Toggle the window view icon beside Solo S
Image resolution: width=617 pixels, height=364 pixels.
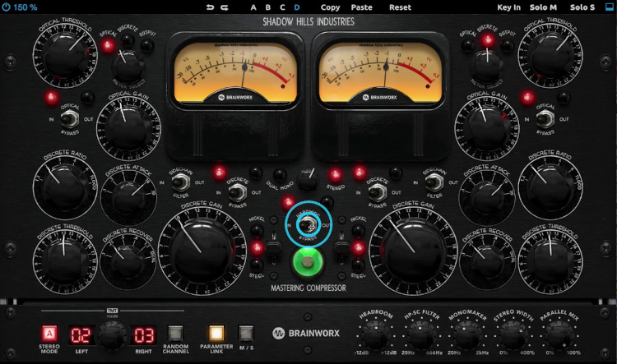coord(610,7)
